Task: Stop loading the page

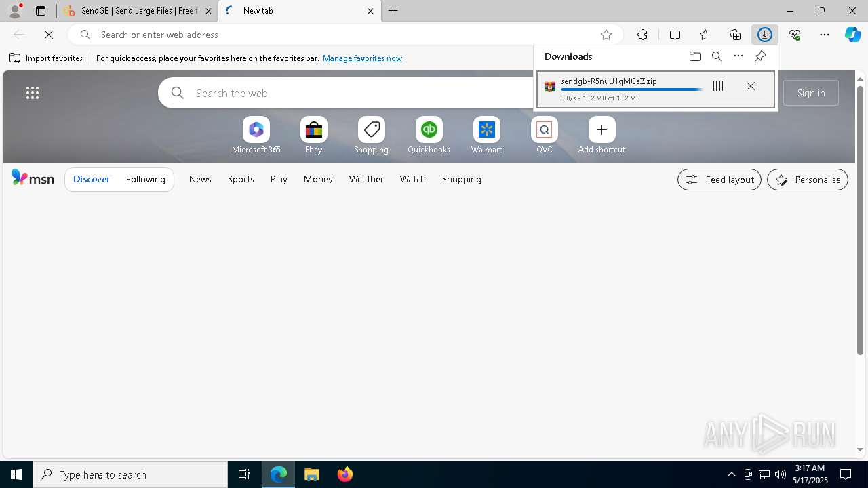Action: tap(49, 35)
